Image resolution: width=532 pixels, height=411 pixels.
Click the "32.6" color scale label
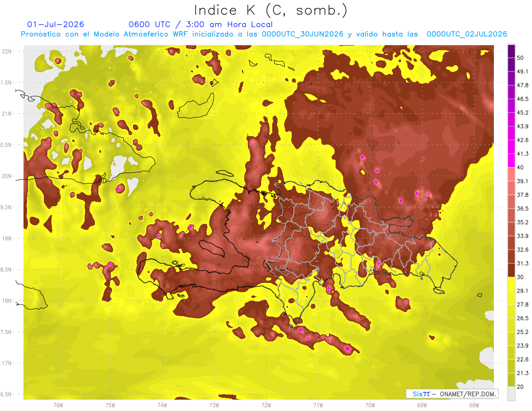522,250
